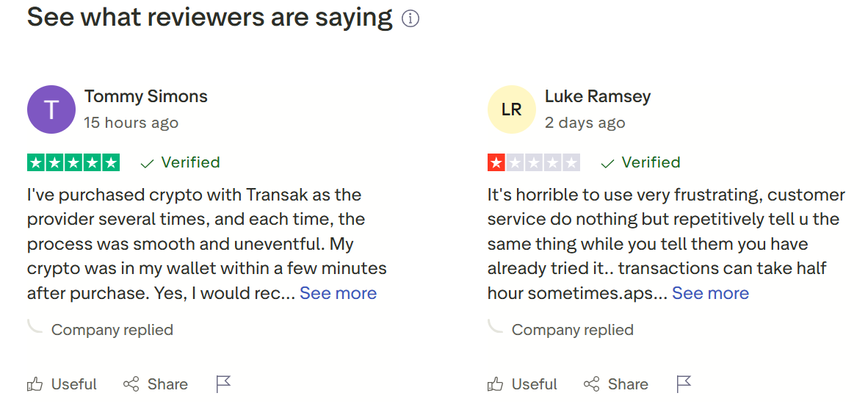Click the one-star rating on Luke's review

coord(534,162)
